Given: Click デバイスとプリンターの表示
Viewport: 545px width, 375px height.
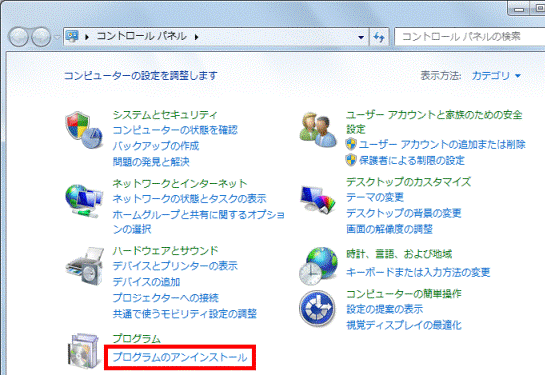Looking at the screenshot, I should point(175,266).
